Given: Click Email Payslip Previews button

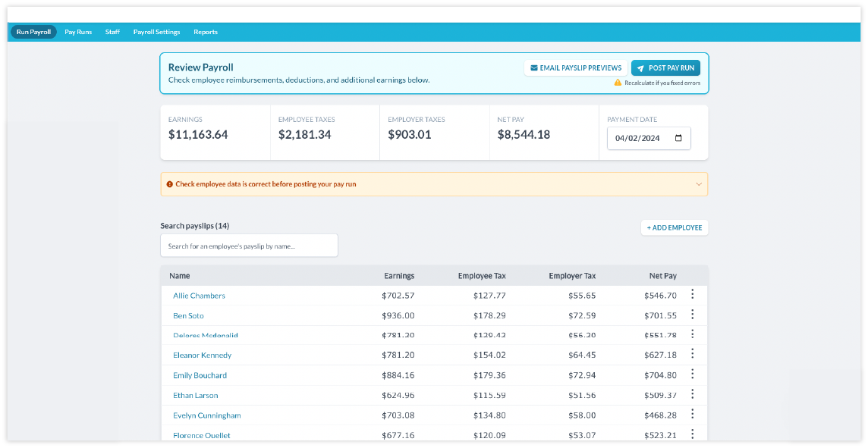Looking at the screenshot, I should click(575, 68).
